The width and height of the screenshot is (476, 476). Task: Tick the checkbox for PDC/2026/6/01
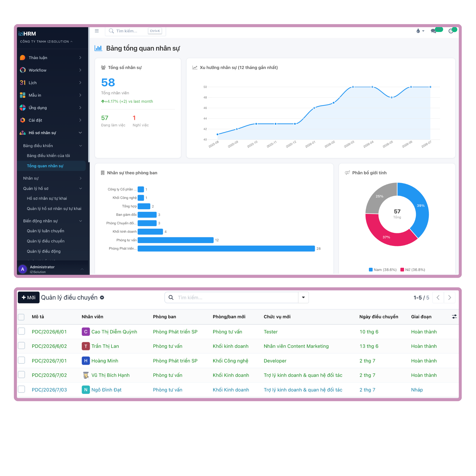click(x=21, y=331)
